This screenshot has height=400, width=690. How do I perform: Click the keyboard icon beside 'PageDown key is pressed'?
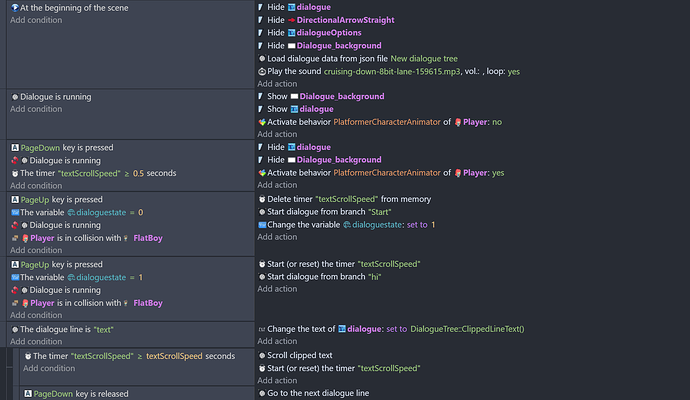click(15, 148)
